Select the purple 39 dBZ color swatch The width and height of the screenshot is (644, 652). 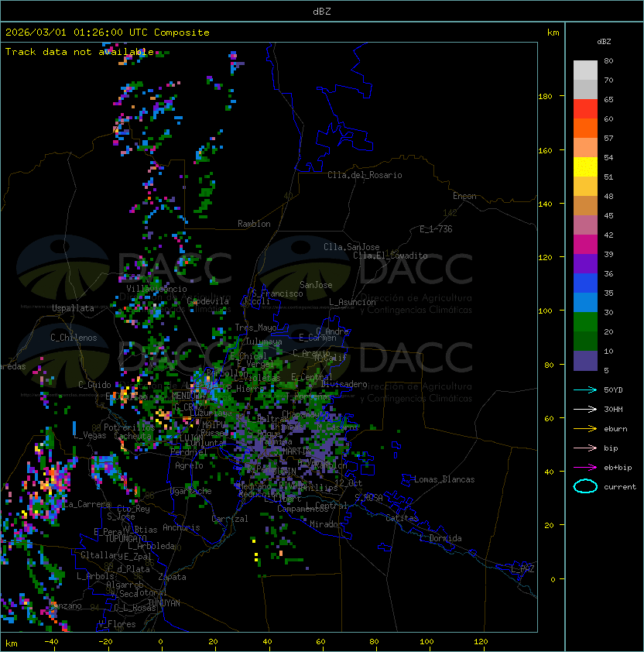point(585,263)
